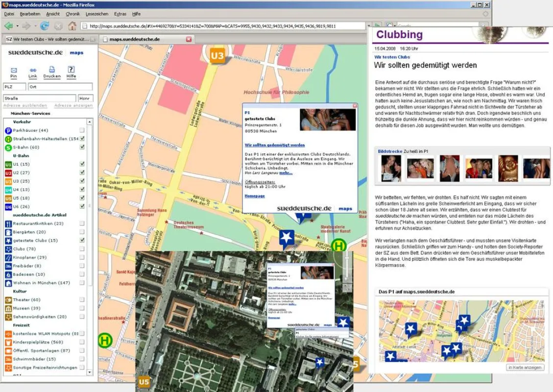
Task: Toggle the U1 (15) checkbox
Action: [x=82, y=164]
